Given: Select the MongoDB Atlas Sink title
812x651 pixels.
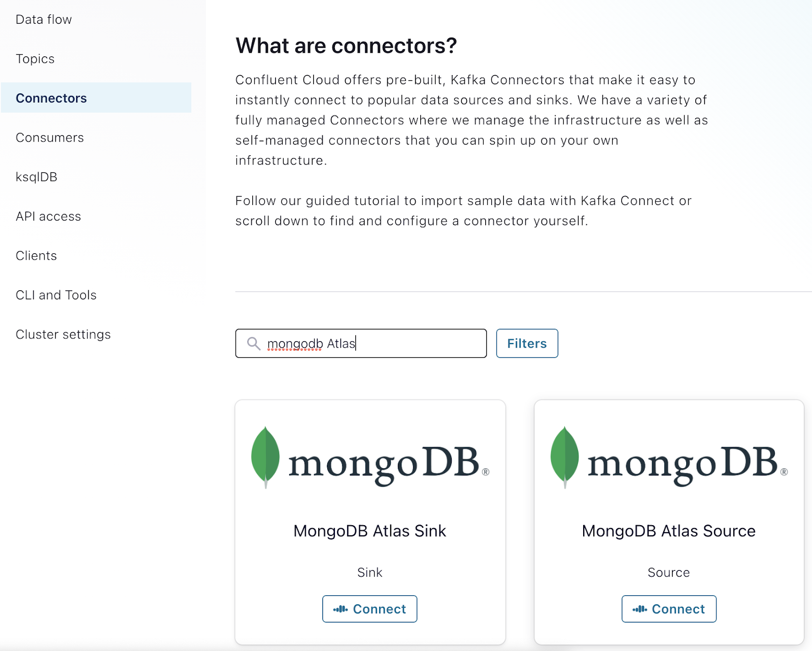Looking at the screenshot, I should pos(369,531).
